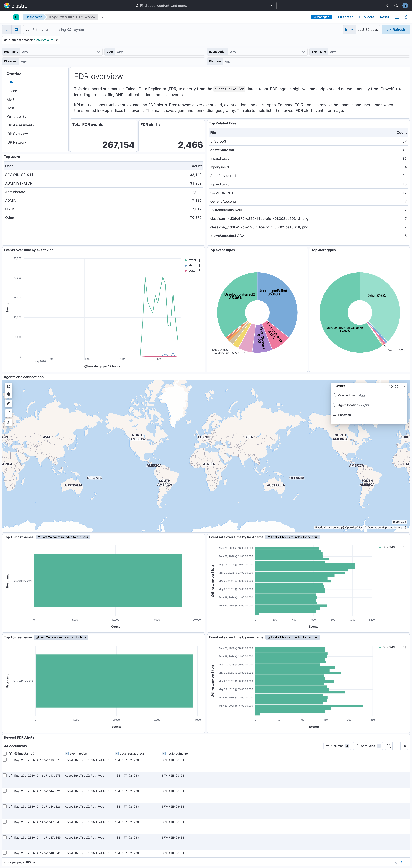Open the Basemap layer grid icon
This screenshot has width=412, height=868.
335,415
